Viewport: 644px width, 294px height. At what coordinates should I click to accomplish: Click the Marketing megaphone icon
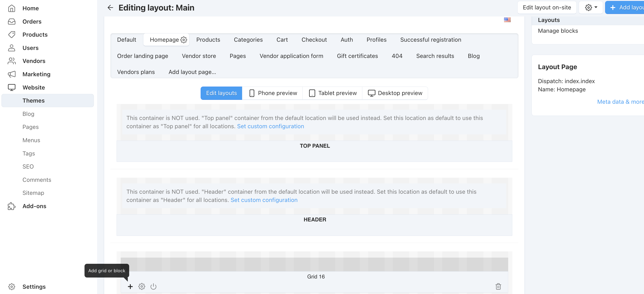coord(11,74)
